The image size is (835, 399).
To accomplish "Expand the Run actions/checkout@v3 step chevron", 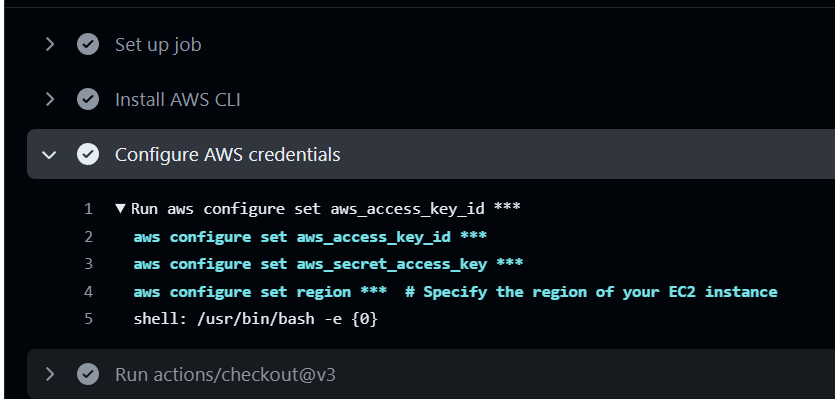I will pyautogui.click(x=50, y=374).
